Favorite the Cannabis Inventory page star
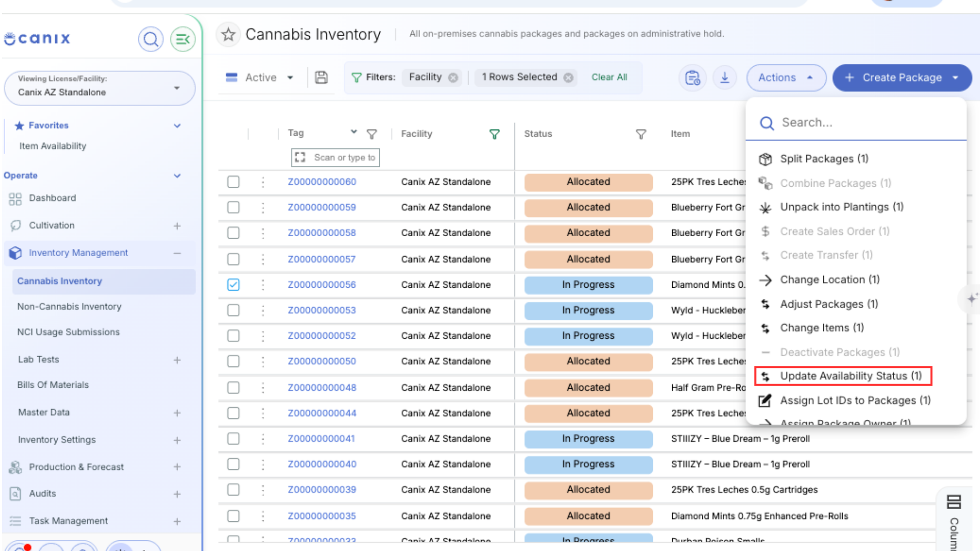 pyautogui.click(x=228, y=35)
